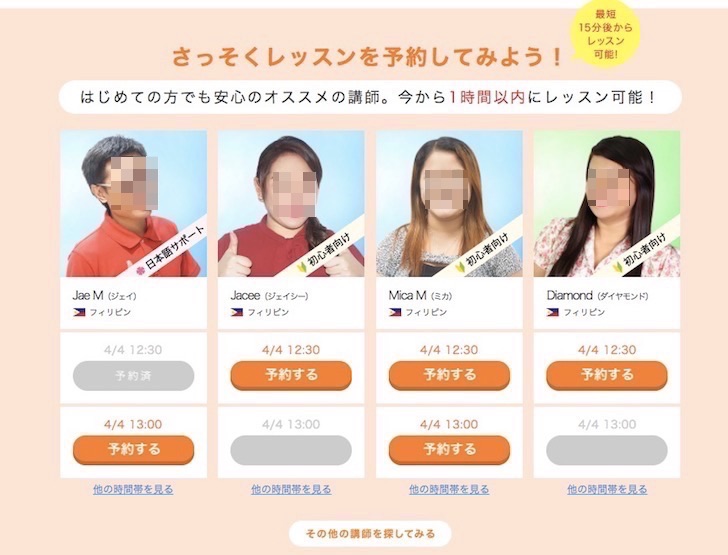Click the Philippines flag under Jacee
Viewport: 728px width, 555px height.
(x=237, y=313)
